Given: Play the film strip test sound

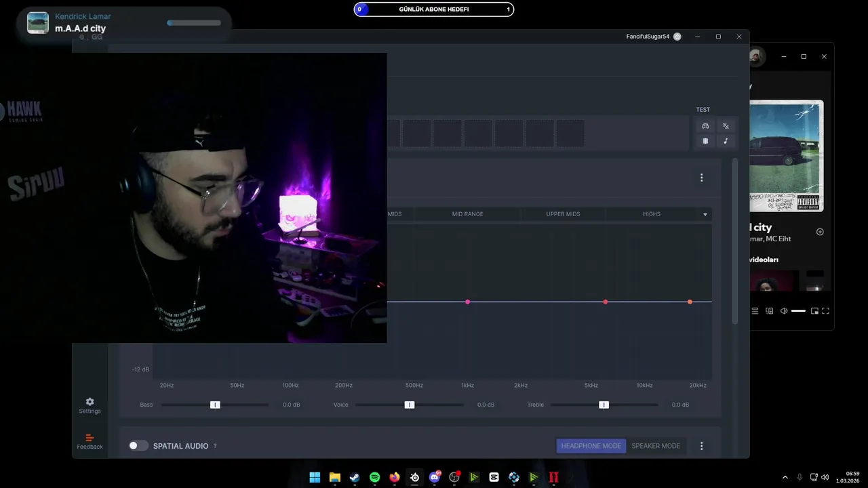Looking at the screenshot, I should click(705, 141).
